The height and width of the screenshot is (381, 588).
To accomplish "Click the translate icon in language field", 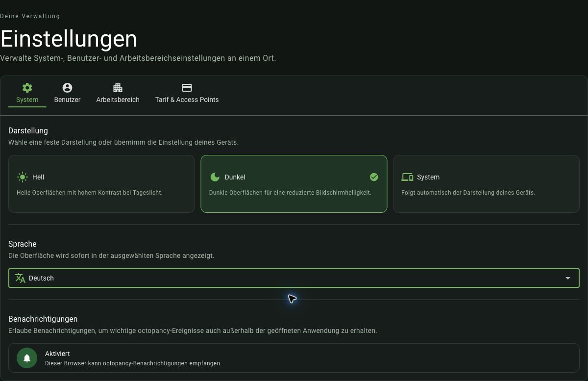I will coord(20,278).
